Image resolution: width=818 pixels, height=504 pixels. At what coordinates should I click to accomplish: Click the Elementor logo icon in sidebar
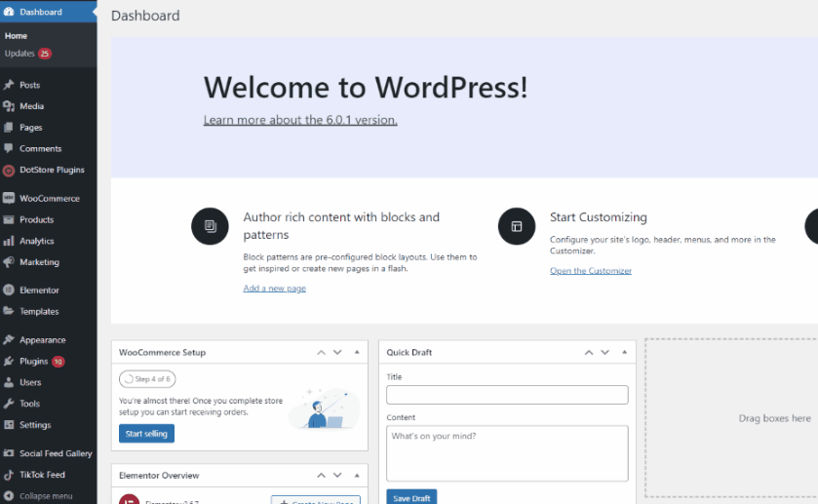coord(9,291)
